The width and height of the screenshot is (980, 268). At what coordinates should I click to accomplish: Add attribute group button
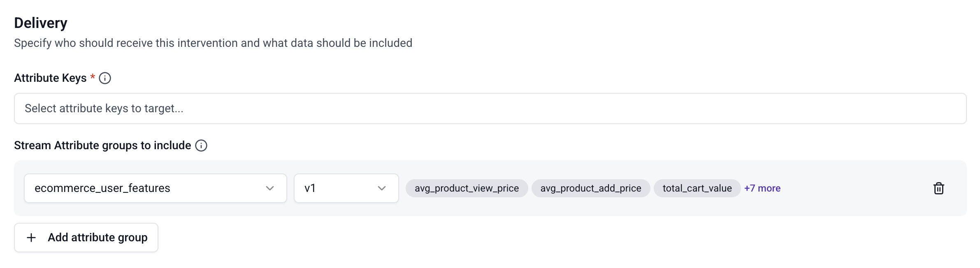[86, 238]
